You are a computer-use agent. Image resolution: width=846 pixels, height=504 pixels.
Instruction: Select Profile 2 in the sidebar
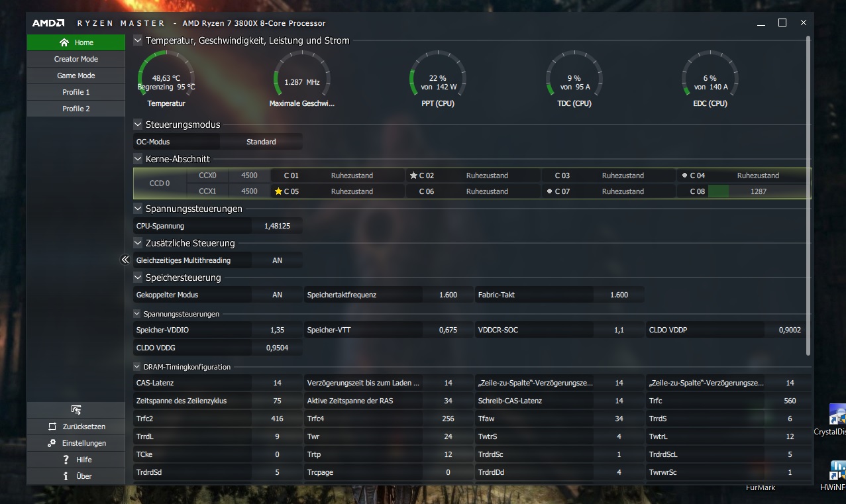(76, 109)
